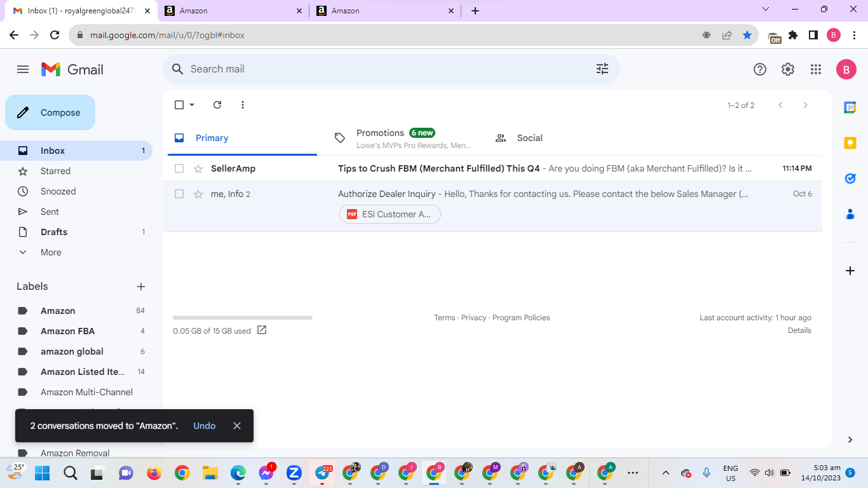Switch to the first Amazon browser tab
The image size is (868, 488).
[233, 11]
